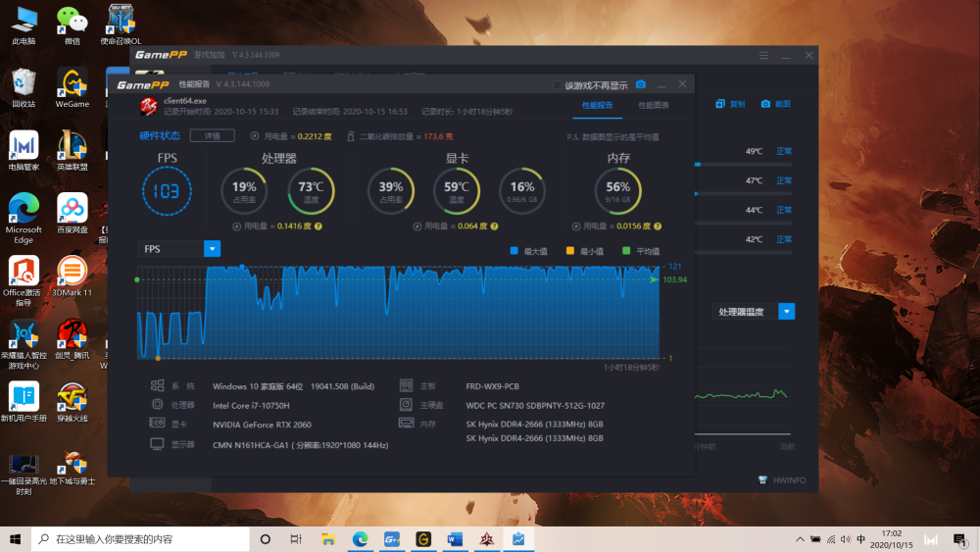Click the FPS 103 gauge
980x552 pixels.
[167, 190]
